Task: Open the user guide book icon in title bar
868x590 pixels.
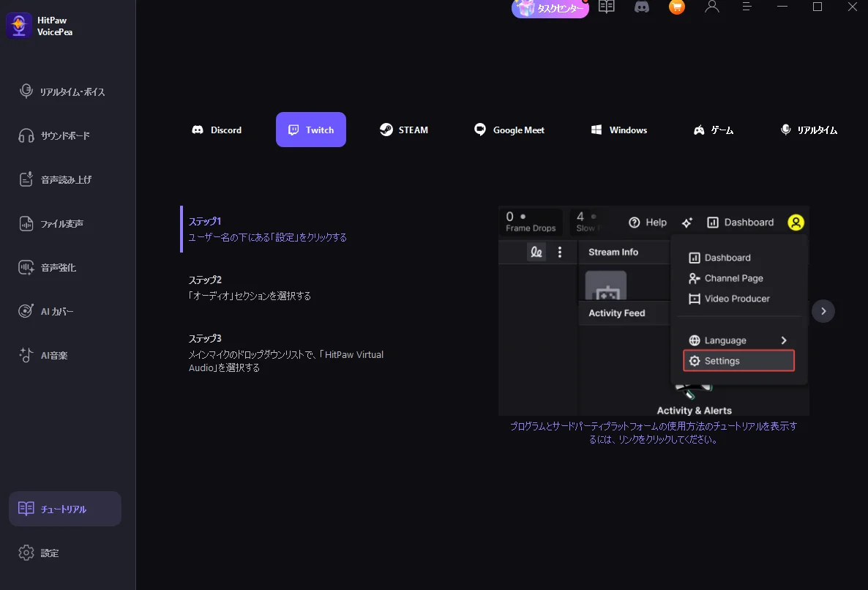Action: pyautogui.click(x=607, y=7)
